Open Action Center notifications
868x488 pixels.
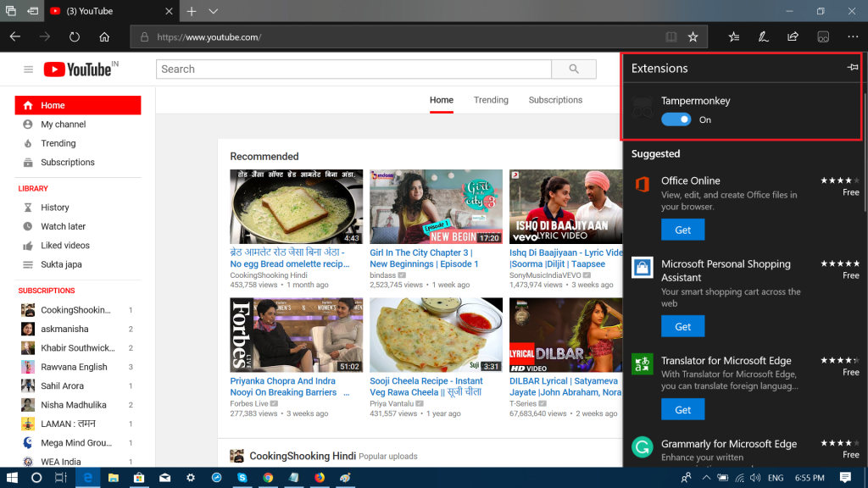pos(845,478)
